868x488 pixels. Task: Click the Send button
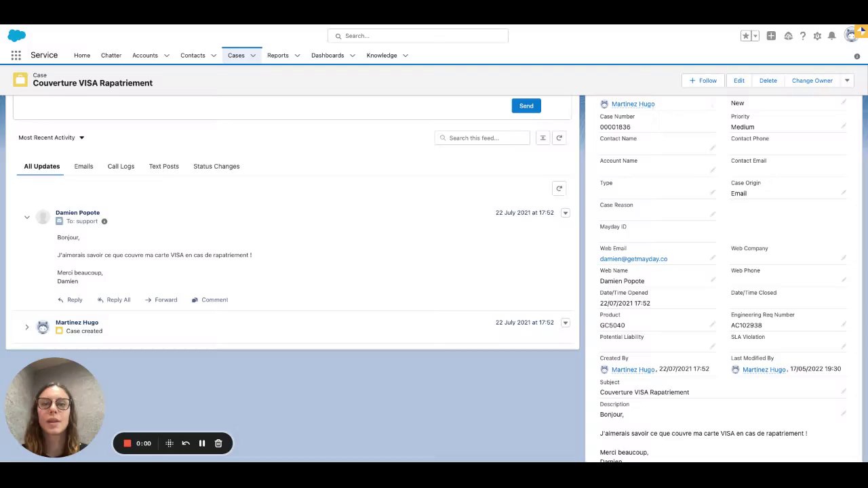(x=526, y=106)
